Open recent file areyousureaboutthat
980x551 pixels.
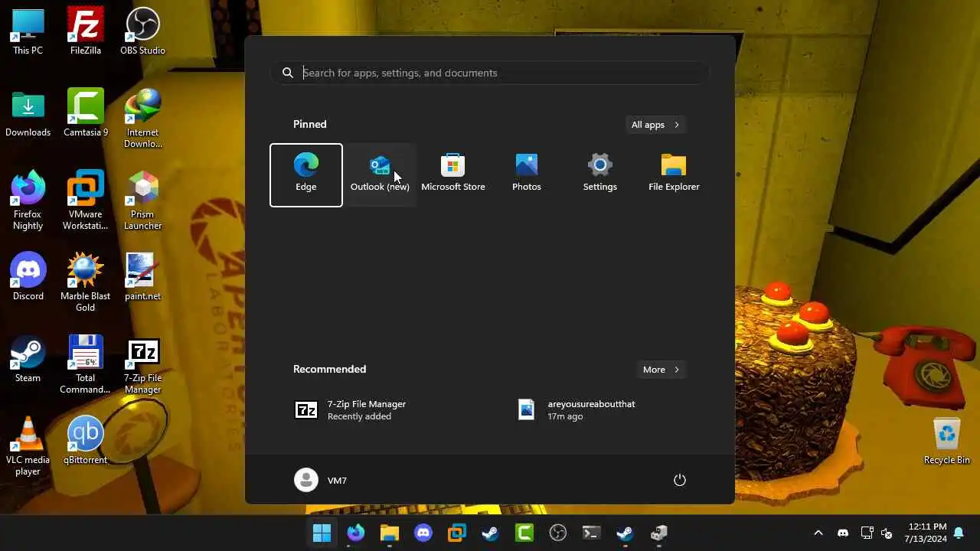coord(600,410)
